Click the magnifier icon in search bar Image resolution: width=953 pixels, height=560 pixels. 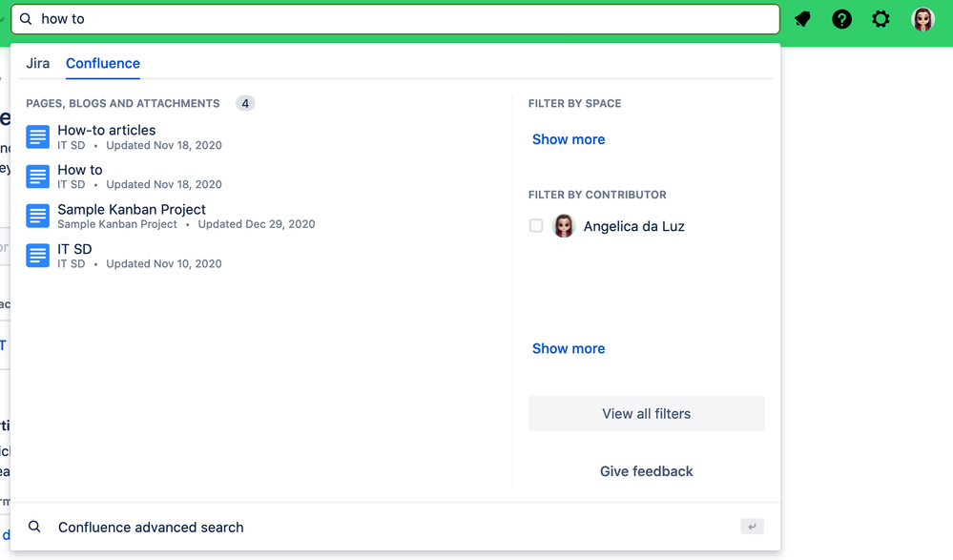tap(26, 19)
